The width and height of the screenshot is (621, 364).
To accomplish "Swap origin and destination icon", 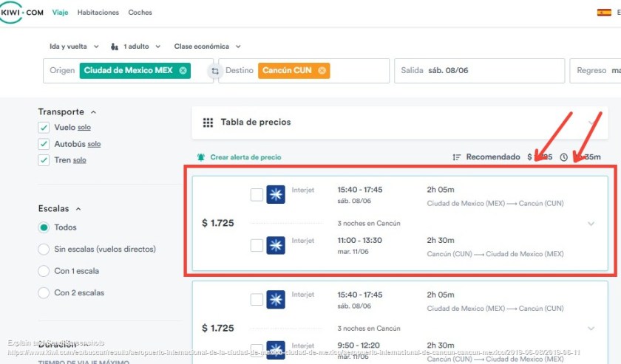I will (215, 71).
